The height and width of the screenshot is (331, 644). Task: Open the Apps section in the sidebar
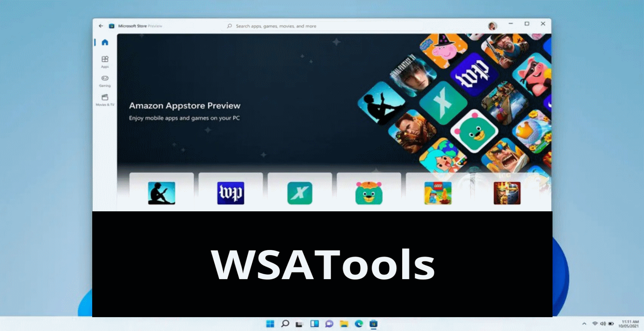105,62
